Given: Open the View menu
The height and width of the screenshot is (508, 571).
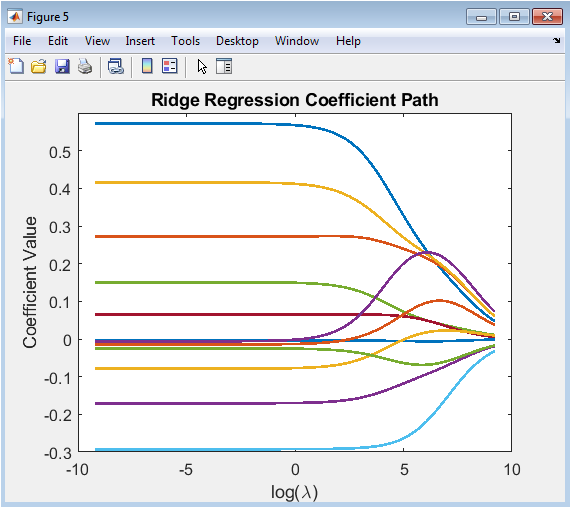Looking at the screenshot, I should (x=97, y=41).
